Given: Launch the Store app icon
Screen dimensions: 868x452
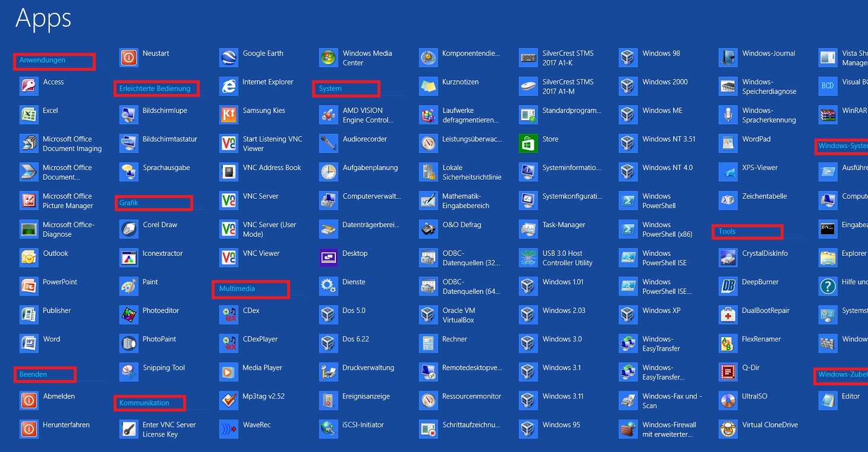Looking at the screenshot, I should (528, 143).
